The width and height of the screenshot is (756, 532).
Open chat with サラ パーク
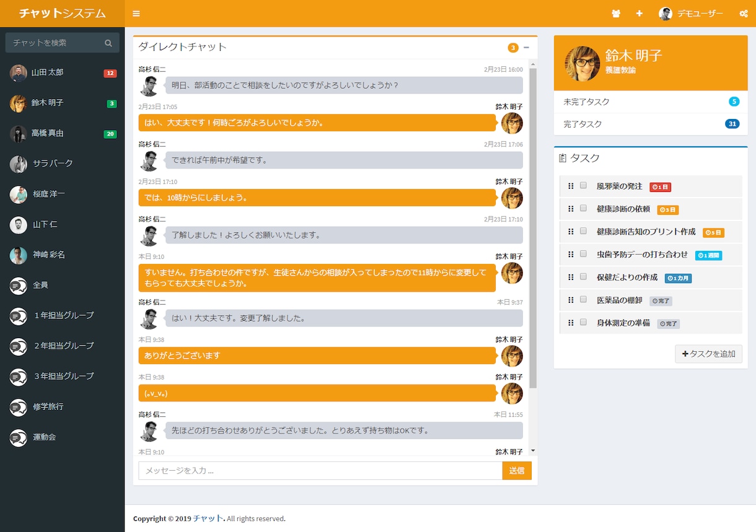[x=62, y=164]
